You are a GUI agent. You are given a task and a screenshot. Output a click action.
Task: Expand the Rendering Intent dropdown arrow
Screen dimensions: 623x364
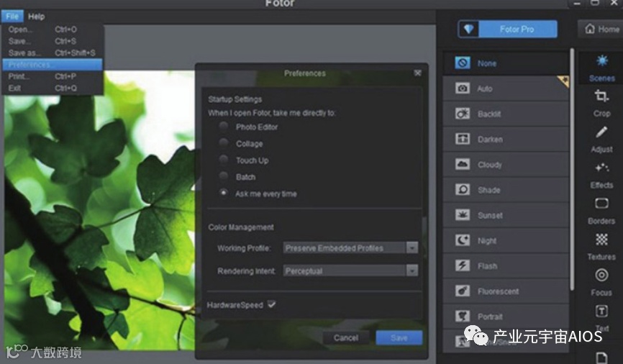[x=412, y=270]
